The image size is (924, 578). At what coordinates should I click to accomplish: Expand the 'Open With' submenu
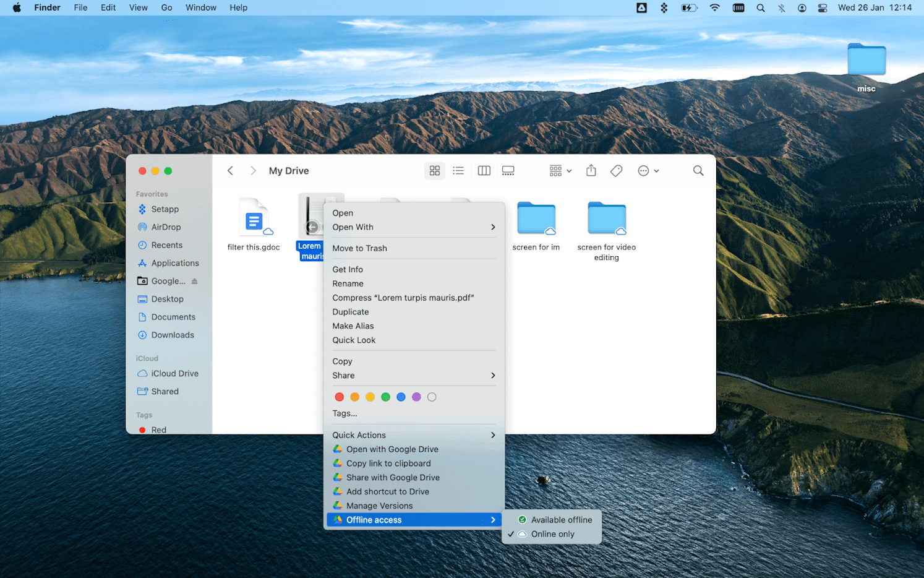point(353,227)
